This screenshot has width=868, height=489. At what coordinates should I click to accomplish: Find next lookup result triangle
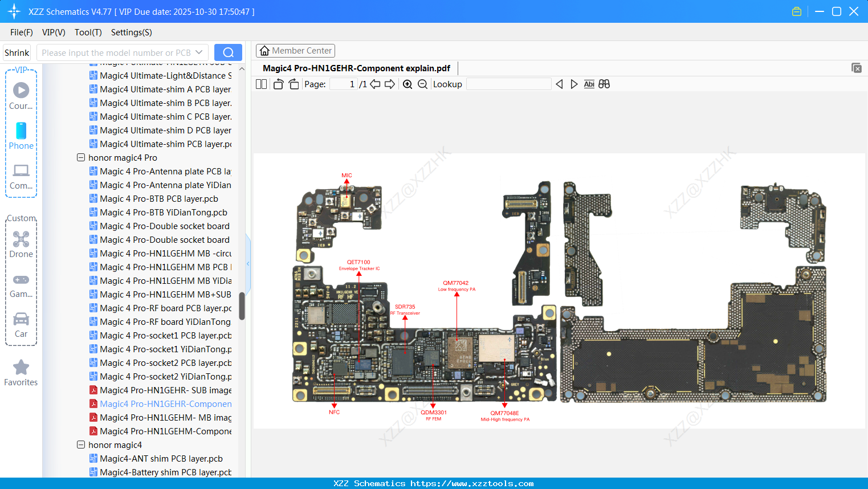click(574, 84)
